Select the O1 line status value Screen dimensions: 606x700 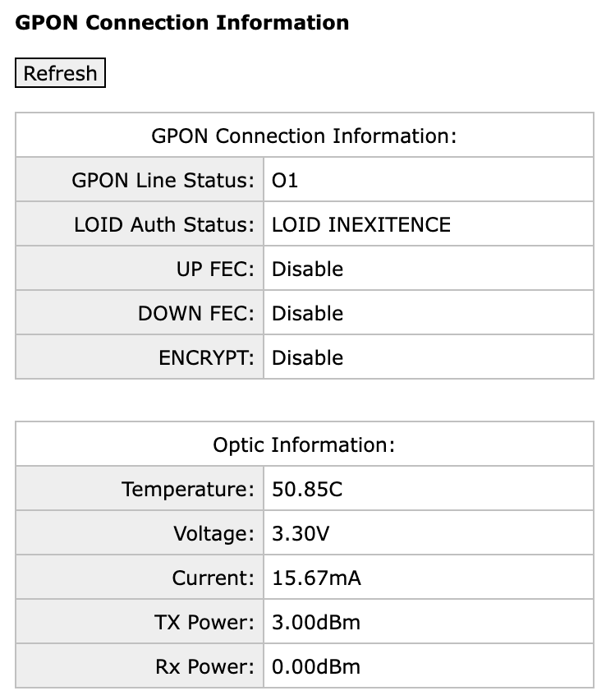pyautogui.click(x=285, y=181)
